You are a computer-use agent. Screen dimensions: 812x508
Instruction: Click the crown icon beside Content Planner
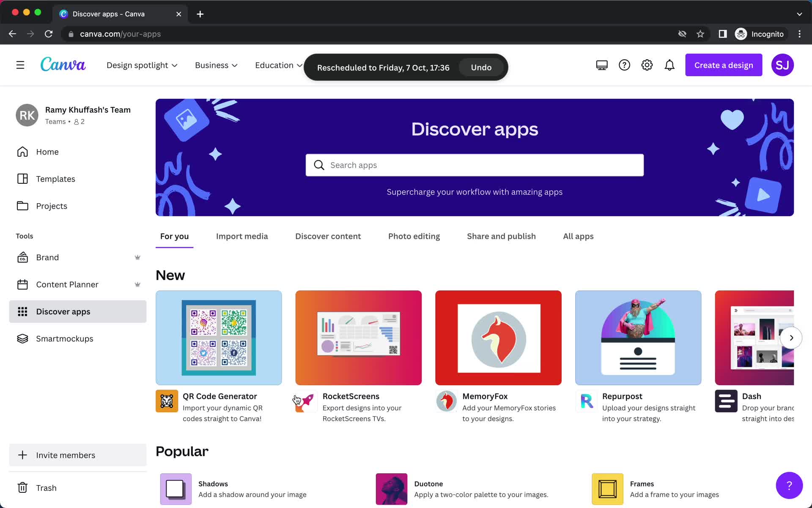click(137, 284)
